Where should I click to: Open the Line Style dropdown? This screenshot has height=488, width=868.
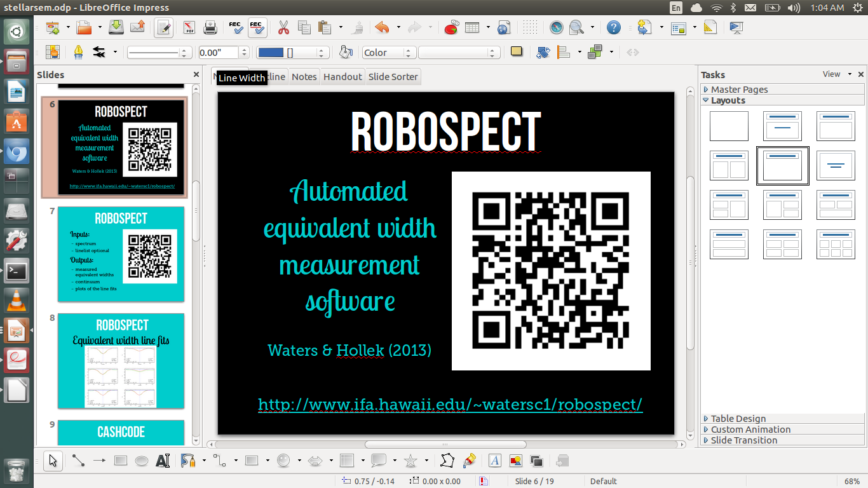159,53
